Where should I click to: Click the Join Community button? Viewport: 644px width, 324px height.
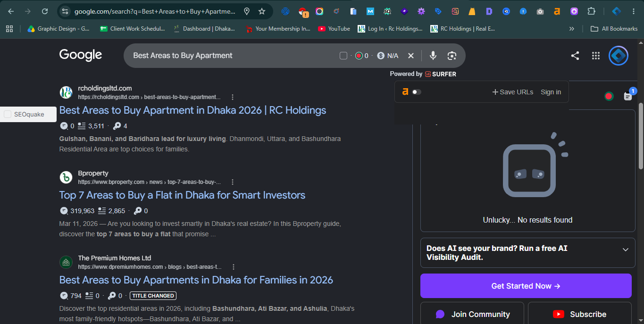pos(472,314)
